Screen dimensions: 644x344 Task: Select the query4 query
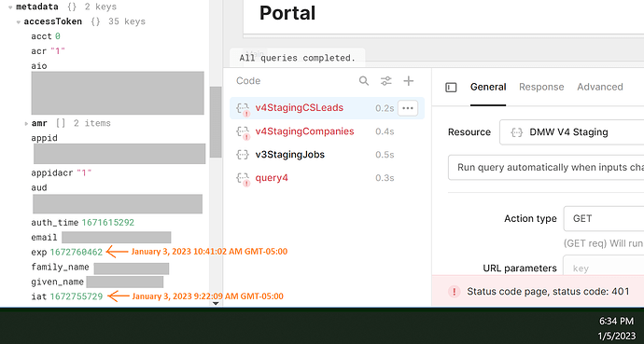272,178
